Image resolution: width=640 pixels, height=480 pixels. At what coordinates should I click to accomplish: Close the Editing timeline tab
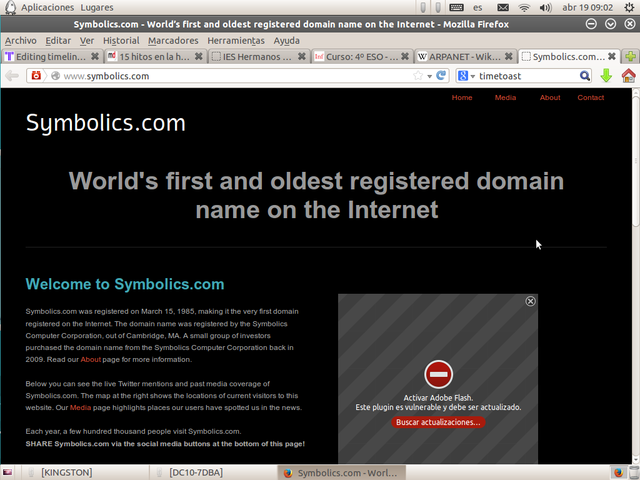click(95, 56)
